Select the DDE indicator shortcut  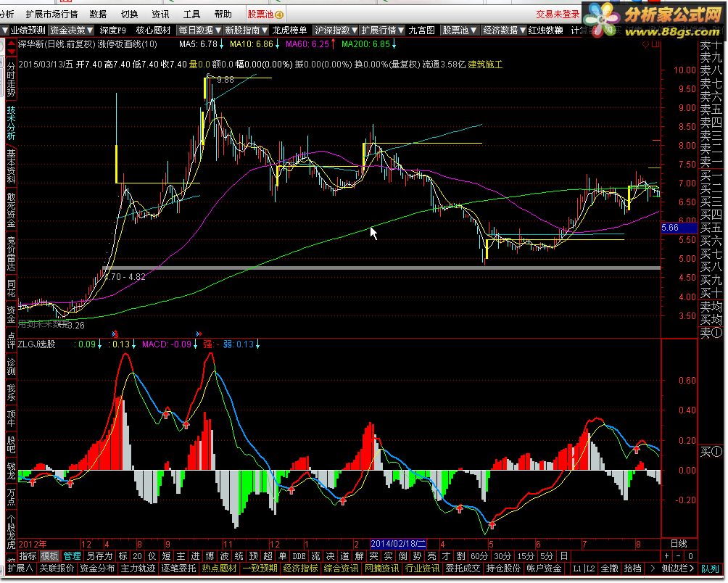point(299,556)
